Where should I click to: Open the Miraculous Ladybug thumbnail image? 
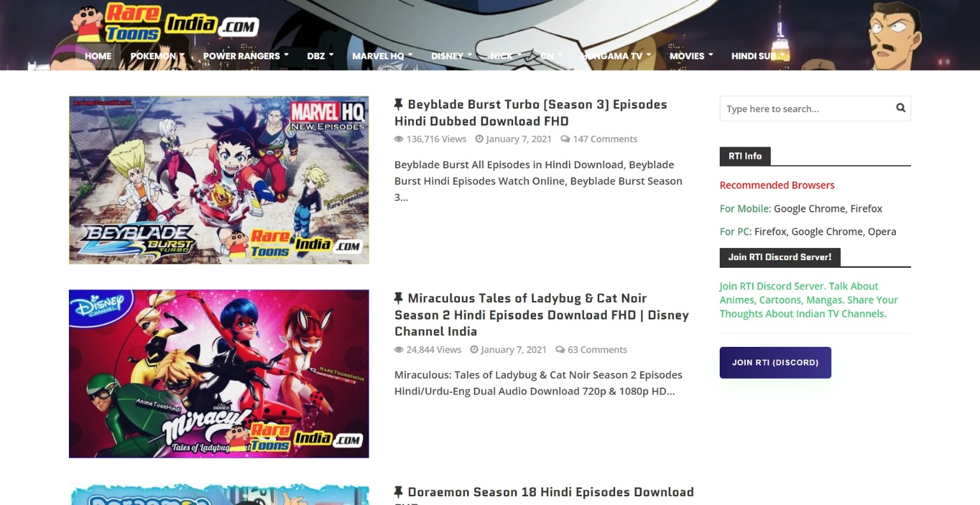[219, 374]
